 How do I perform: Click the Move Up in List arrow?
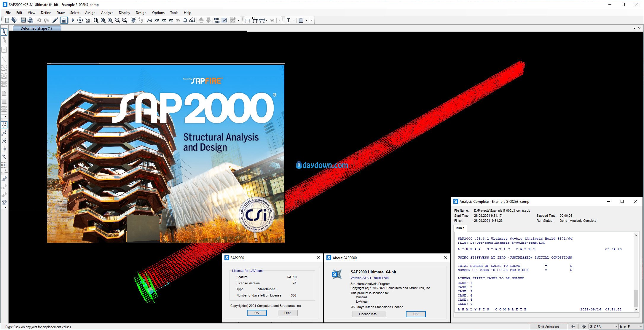pyautogui.click(x=201, y=20)
